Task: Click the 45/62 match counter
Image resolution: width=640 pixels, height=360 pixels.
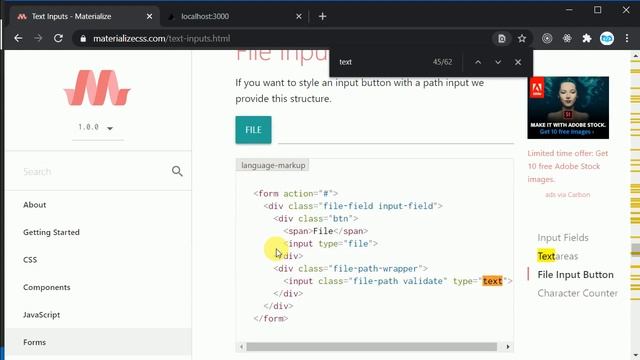Action: (442, 62)
